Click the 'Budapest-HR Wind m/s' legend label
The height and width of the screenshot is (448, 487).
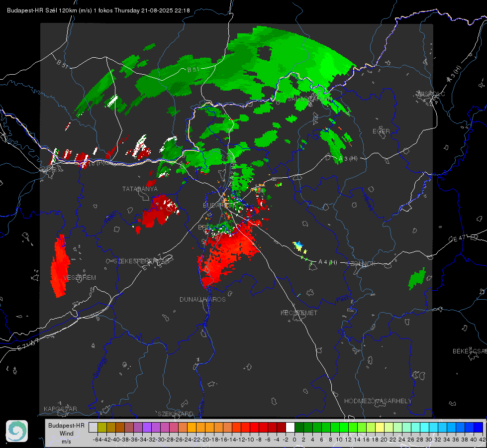coord(67,433)
